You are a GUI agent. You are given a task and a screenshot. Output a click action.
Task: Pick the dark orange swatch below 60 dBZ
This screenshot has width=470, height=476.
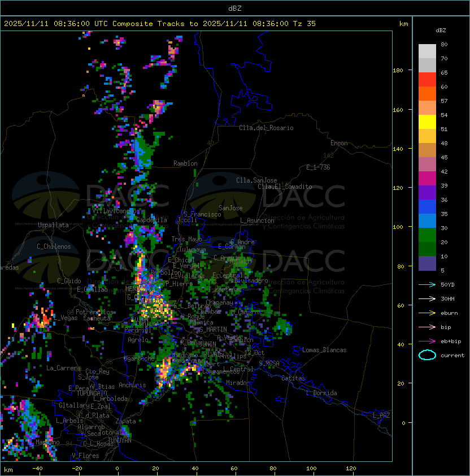point(427,93)
